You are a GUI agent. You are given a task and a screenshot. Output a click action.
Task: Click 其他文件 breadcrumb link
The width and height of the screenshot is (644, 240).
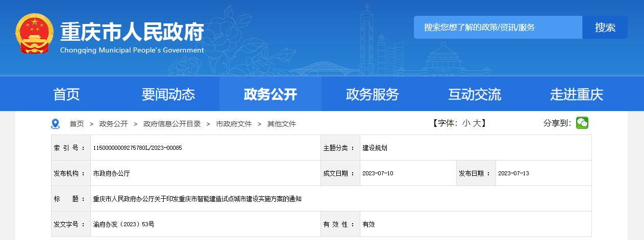281,124
